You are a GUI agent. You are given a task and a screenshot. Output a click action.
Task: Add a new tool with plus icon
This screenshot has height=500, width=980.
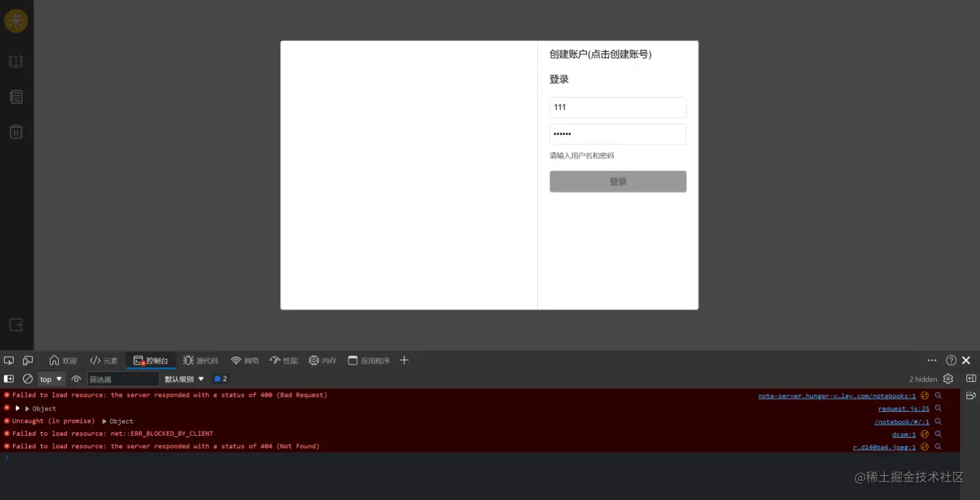404,360
